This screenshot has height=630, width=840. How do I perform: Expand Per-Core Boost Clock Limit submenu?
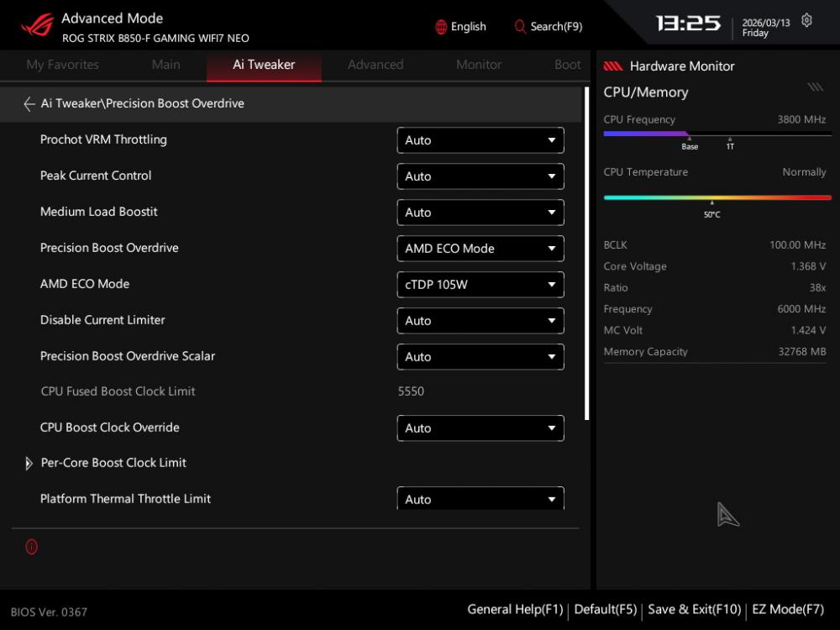pyautogui.click(x=29, y=464)
